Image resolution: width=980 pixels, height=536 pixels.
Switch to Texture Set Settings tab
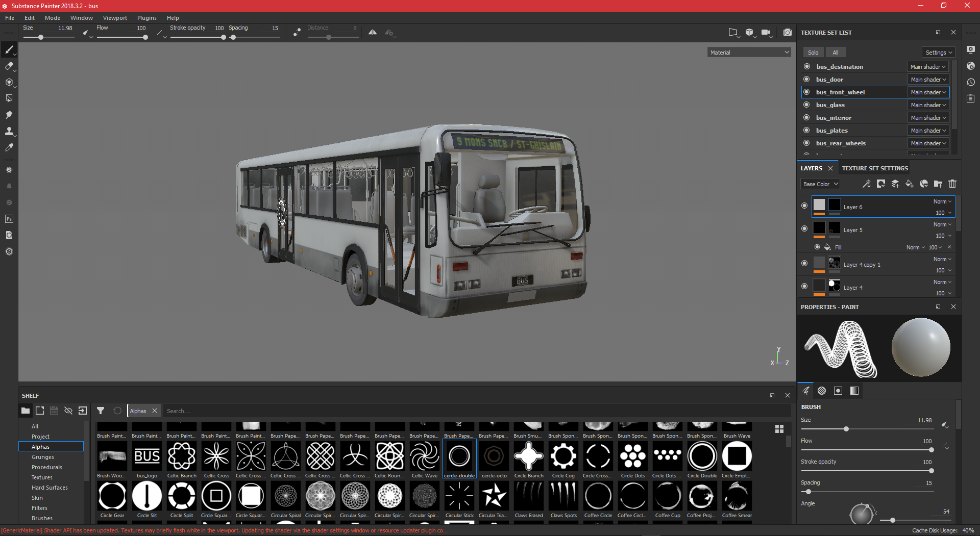click(875, 168)
